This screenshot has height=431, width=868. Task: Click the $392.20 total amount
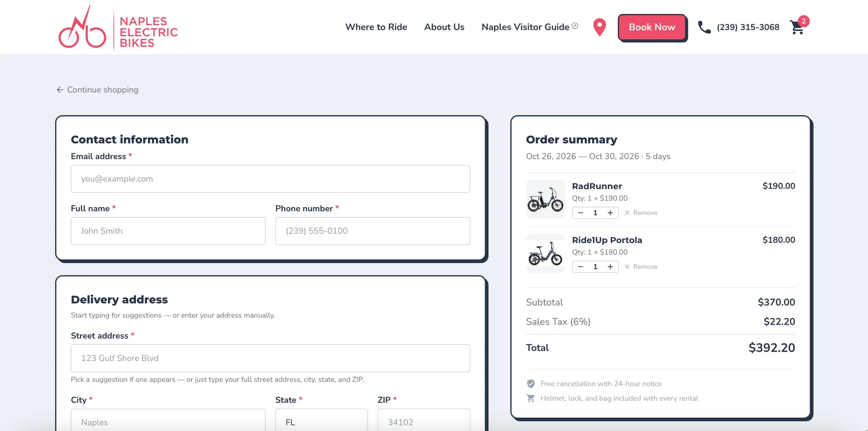point(772,348)
